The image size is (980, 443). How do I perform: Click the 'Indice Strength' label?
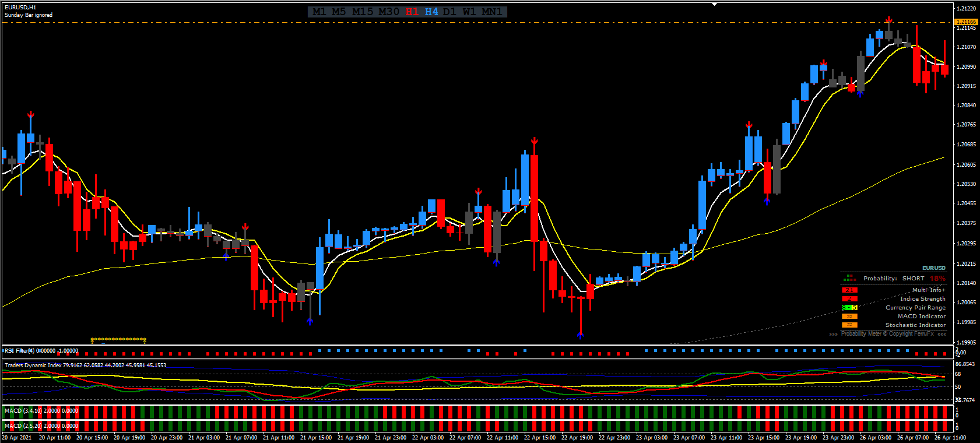[x=923, y=298]
